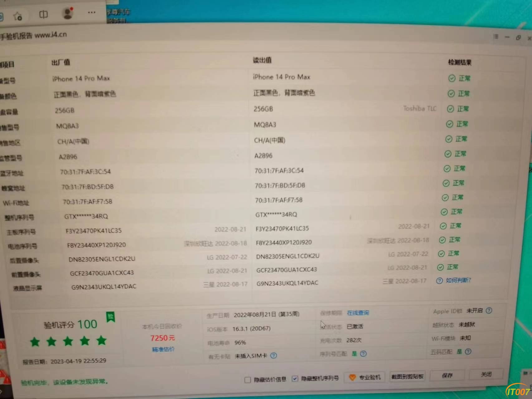
Task: Click the 出厂值 column header
Action: click(61, 62)
